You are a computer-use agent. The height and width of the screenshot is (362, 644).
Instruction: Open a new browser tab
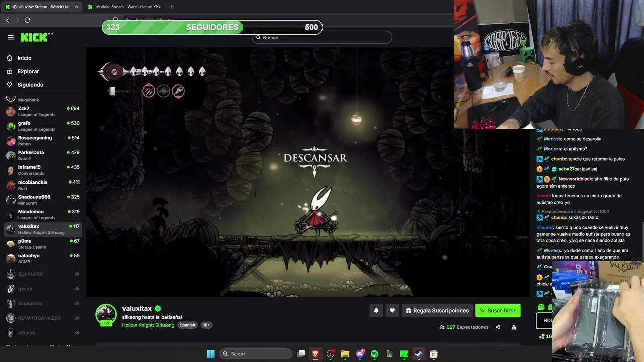(172, 7)
